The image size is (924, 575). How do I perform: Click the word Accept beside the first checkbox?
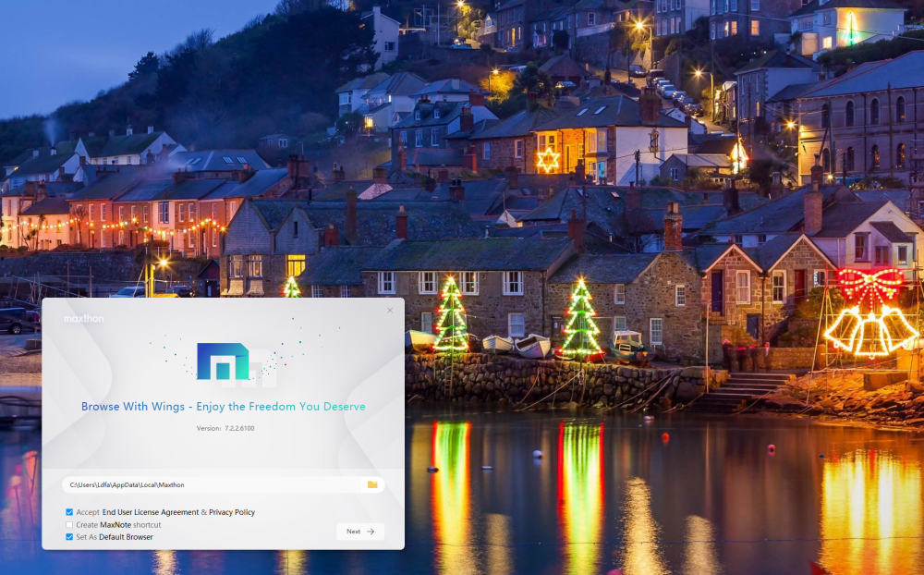coord(87,512)
